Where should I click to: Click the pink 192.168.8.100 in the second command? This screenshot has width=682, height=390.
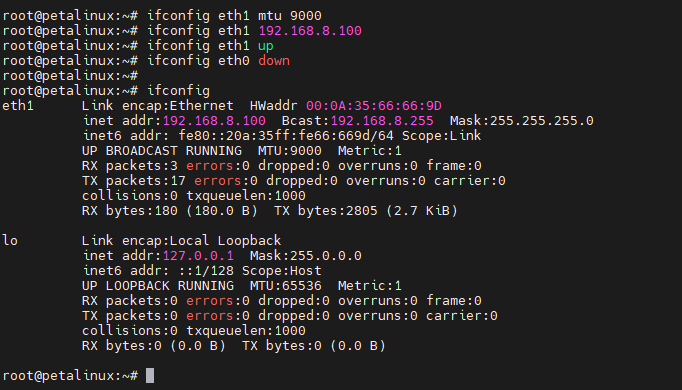click(x=310, y=31)
